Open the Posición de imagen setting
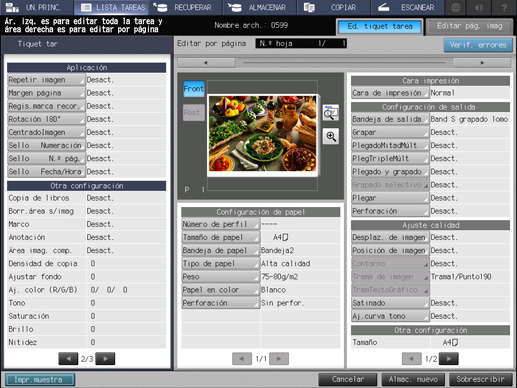Viewport: 517px width, 388px height. (390, 250)
